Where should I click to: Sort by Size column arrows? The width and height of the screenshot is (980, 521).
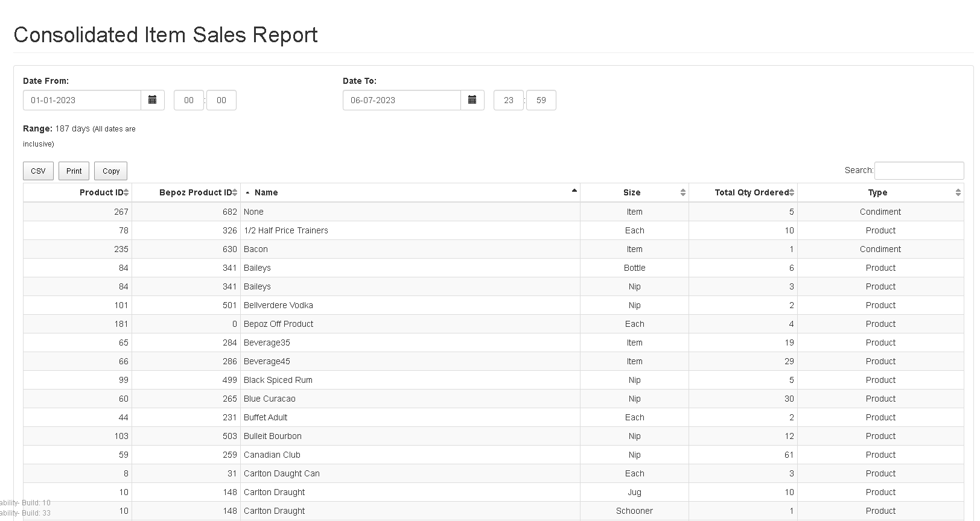click(682, 192)
